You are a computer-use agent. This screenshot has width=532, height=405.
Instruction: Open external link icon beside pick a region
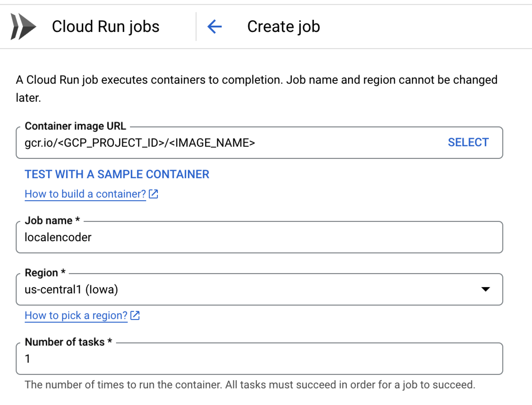pos(135,315)
